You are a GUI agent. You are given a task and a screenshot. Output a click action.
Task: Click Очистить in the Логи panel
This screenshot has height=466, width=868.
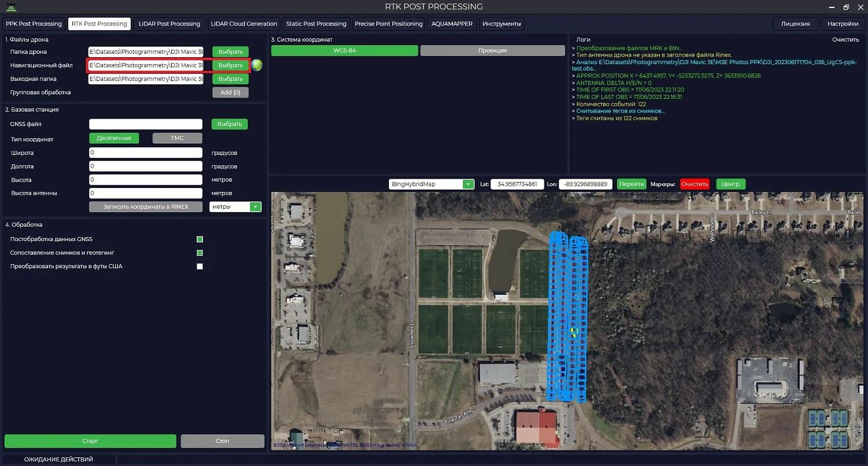845,39
